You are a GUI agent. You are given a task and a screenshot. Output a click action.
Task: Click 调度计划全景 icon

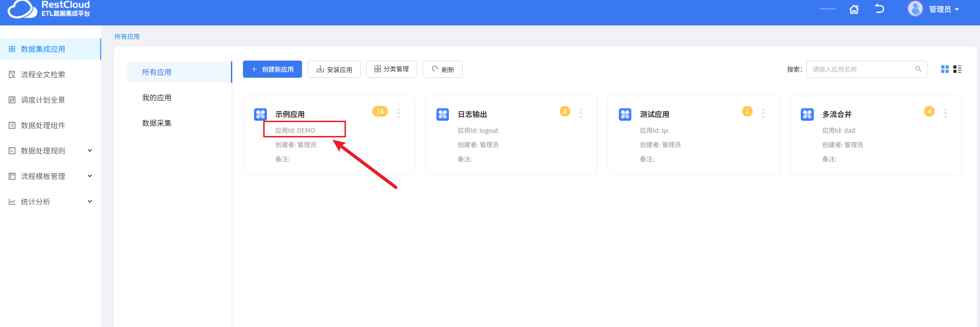tap(12, 100)
